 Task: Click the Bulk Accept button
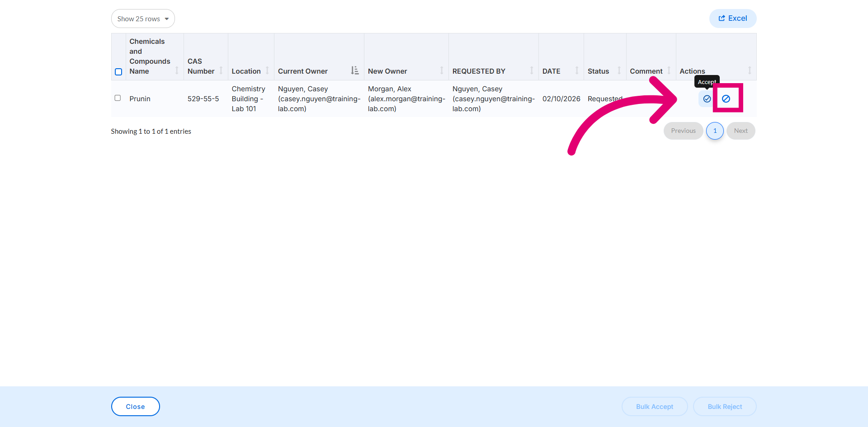click(655, 406)
